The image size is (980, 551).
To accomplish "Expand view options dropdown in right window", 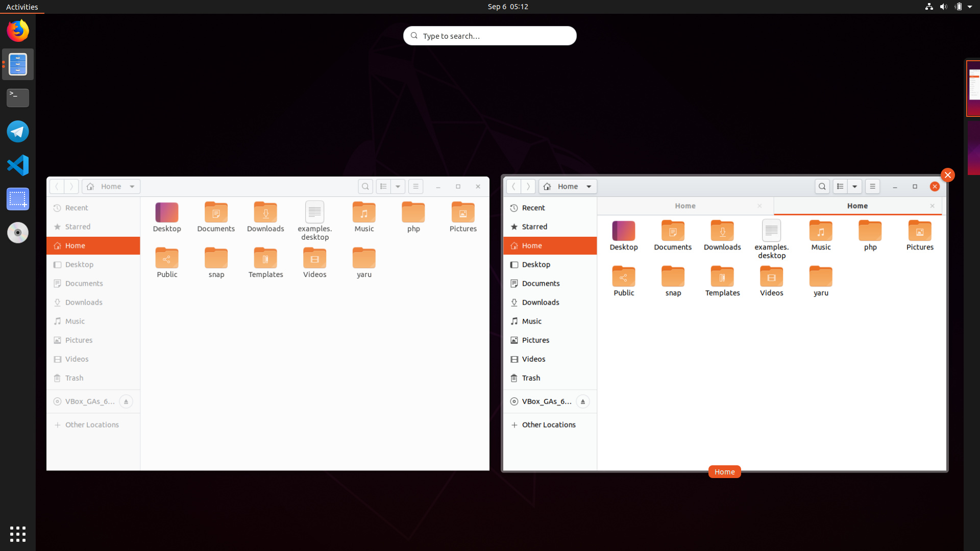I will point(854,187).
